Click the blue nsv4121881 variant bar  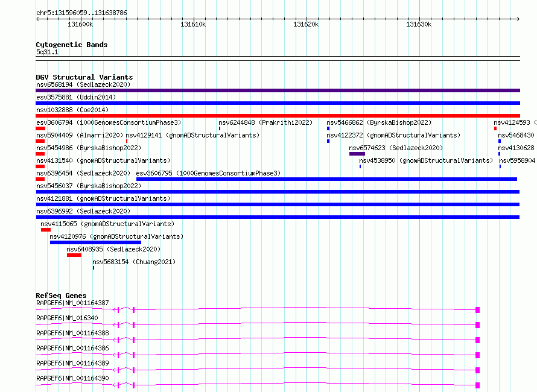pyautogui.click(x=278, y=204)
